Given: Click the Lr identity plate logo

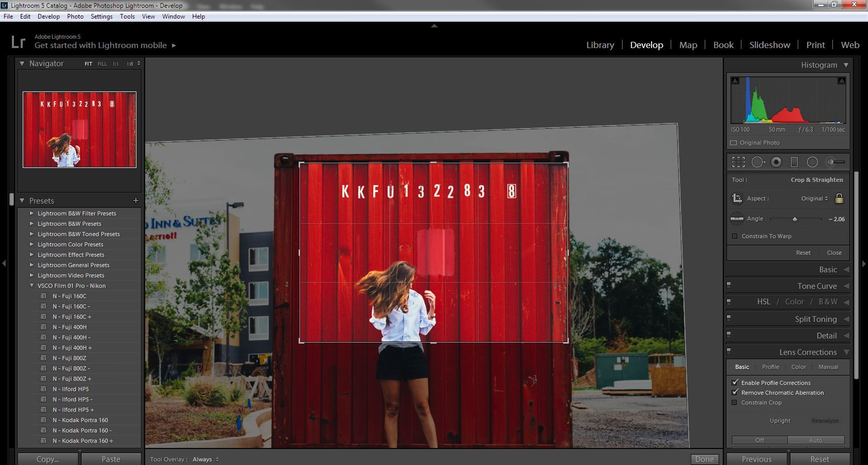Looking at the screenshot, I should pos(18,42).
